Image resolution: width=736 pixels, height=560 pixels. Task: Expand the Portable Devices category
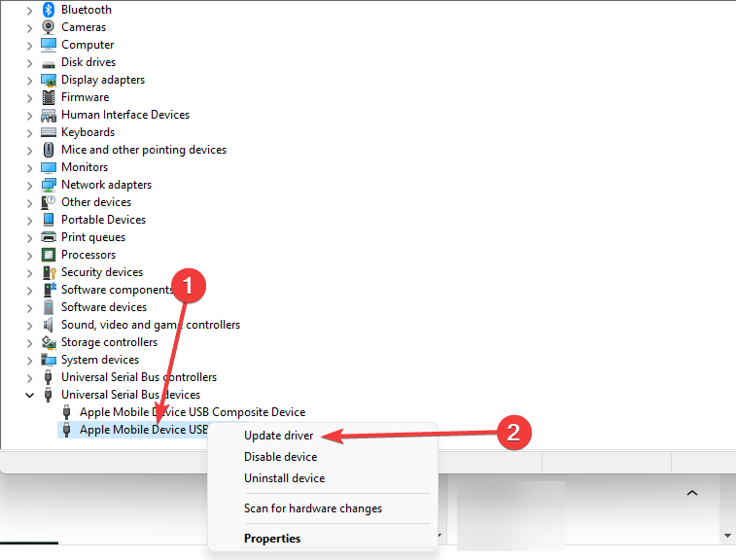(29, 221)
